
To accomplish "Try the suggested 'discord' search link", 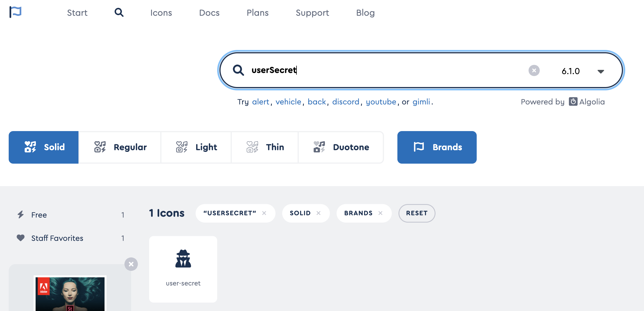I will coord(346,102).
